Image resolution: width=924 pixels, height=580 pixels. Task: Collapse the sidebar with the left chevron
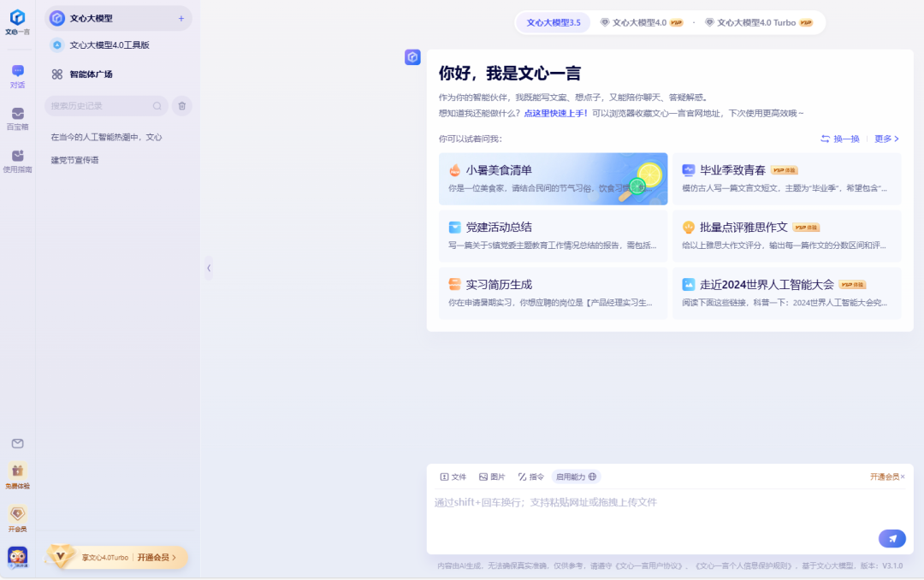pyautogui.click(x=209, y=269)
